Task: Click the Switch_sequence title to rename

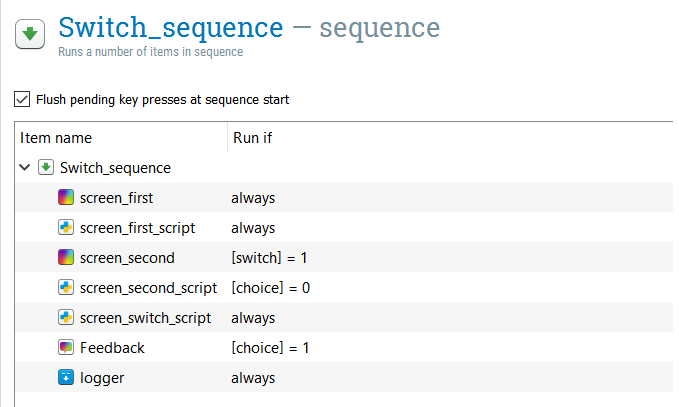Action: [171, 27]
